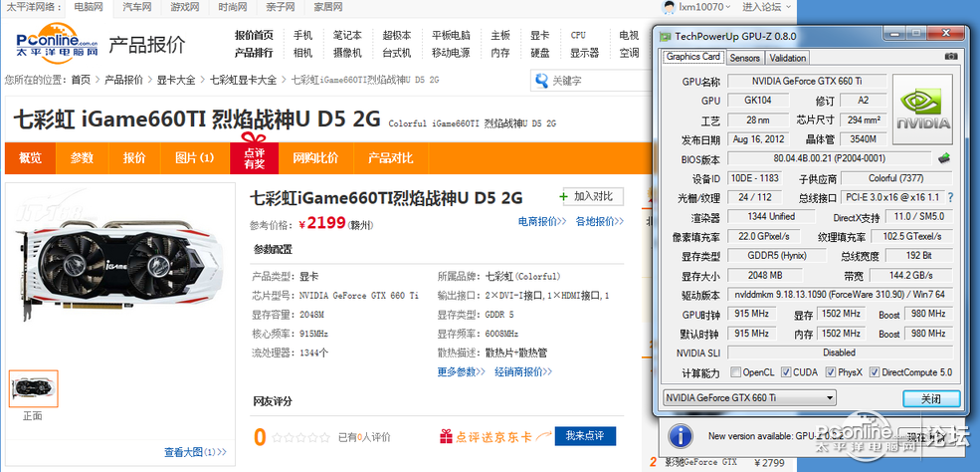Click the 加入对比 button
Screen dimensions: 980x472
click(x=593, y=196)
